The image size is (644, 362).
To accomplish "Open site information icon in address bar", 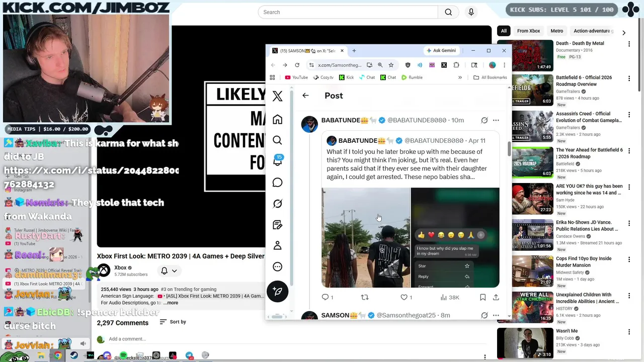I will [311, 65].
